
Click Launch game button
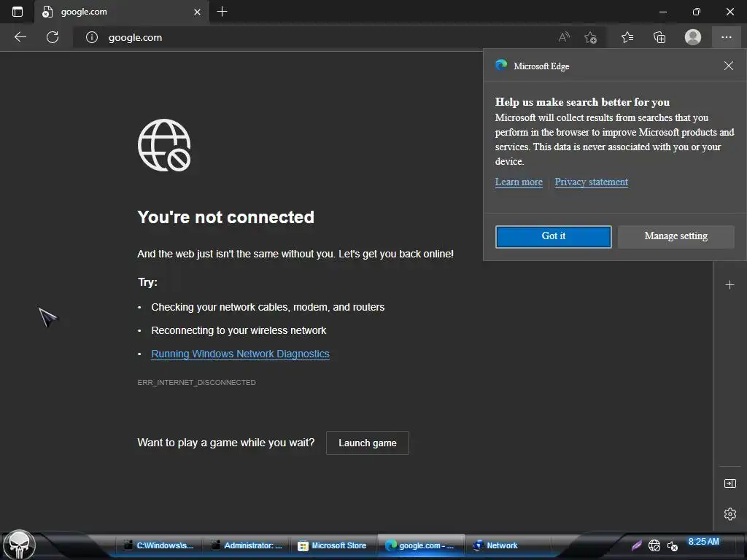368,443
